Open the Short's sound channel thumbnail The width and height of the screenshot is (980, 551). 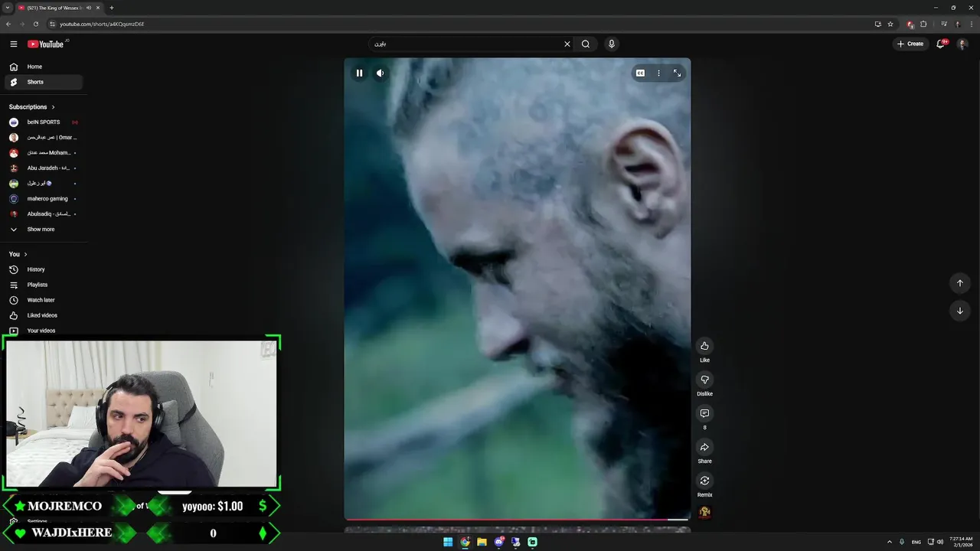704,512
